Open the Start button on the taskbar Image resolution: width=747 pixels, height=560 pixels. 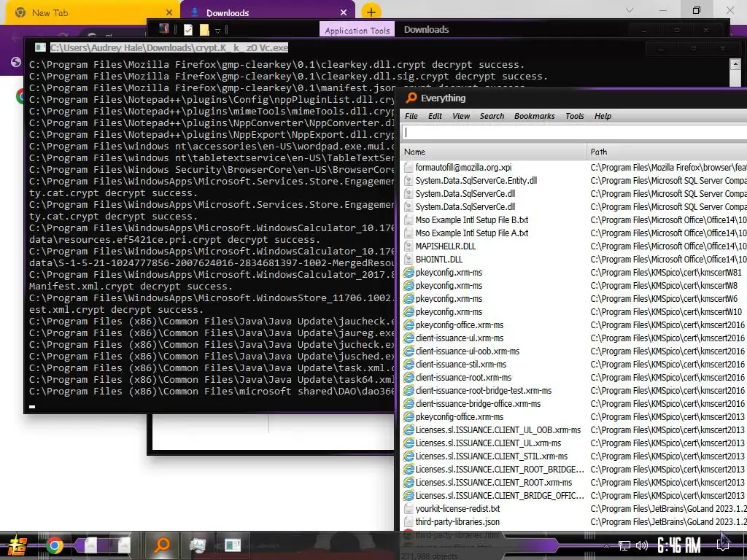[17, 545]
